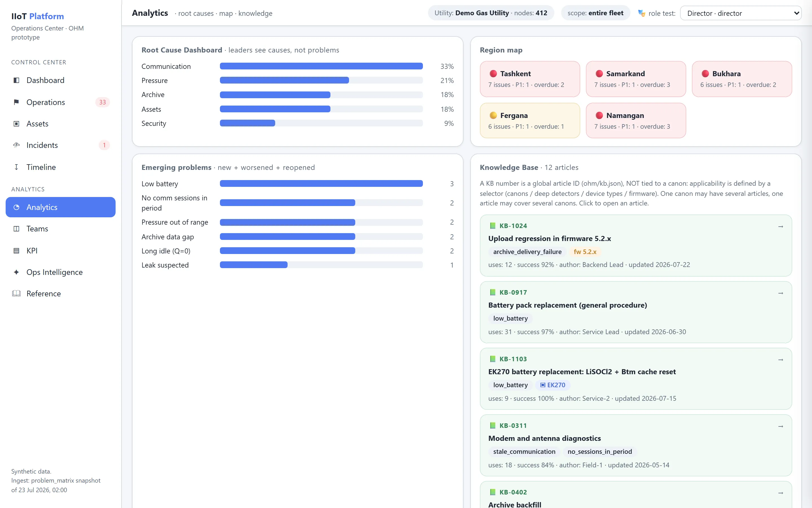The width and height of the screenshot is (812, 508).
Task: Click the Ops Intelligence sparkle icon
Action: [x=16, y=272]
